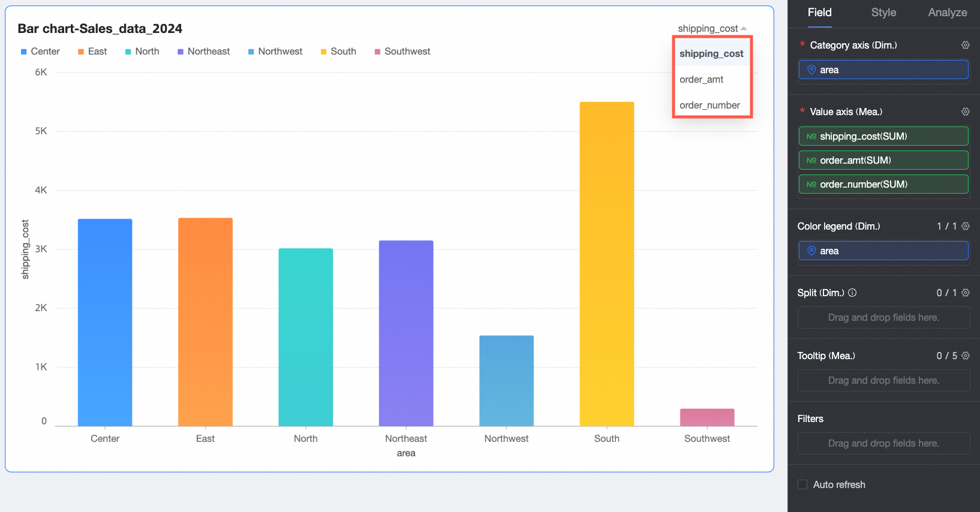Click the light blue Northwest bar
Image resolution: width=980 pixels, height=512 pixels.
[506, 381]
